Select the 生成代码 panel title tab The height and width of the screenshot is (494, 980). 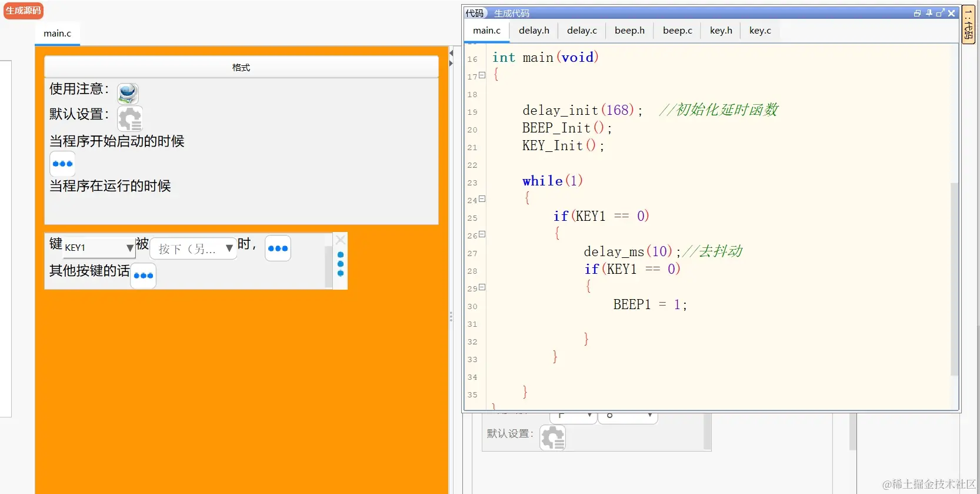point(512,13)
